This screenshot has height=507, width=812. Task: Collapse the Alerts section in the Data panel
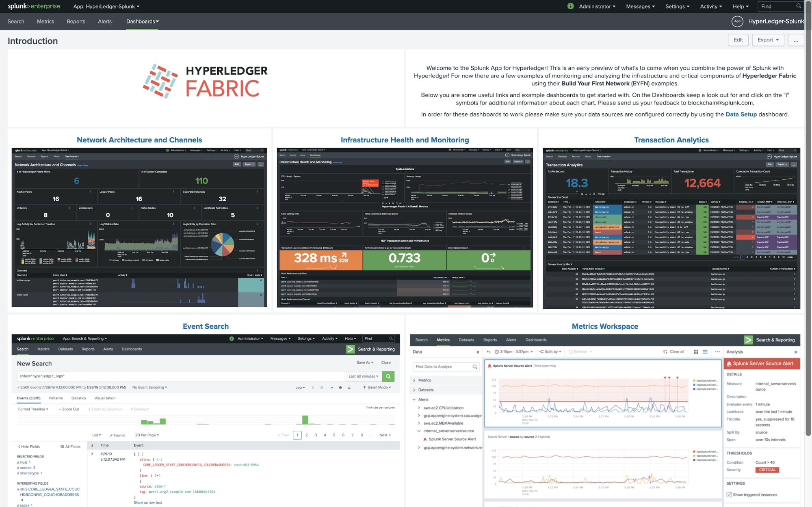[x=414, y=399]
